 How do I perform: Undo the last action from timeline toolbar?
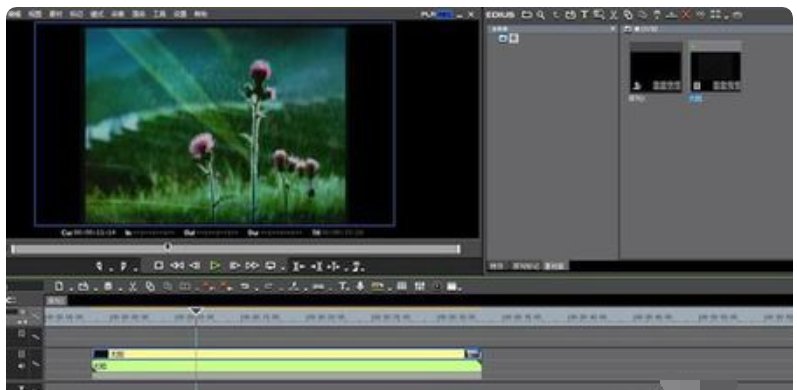point(244,287)
